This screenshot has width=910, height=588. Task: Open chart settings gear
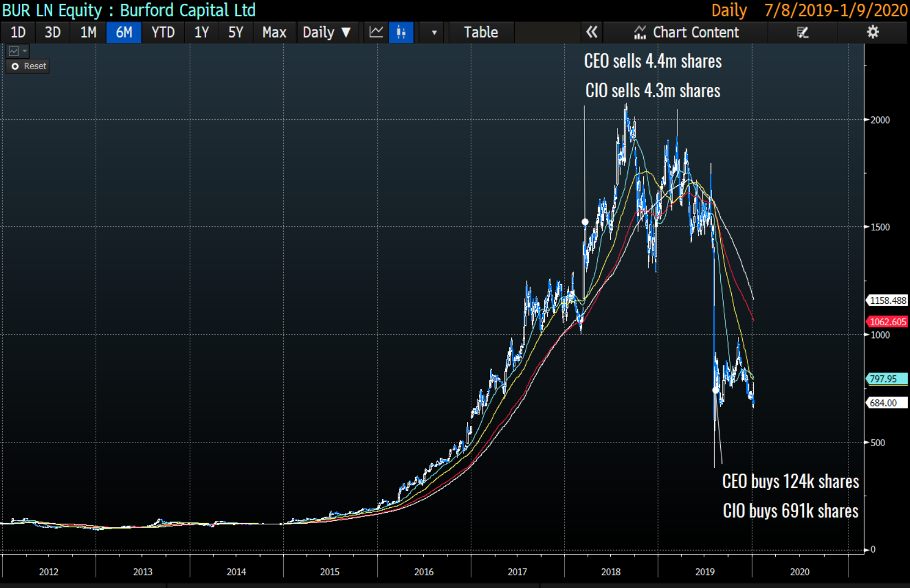coord(873,32)
